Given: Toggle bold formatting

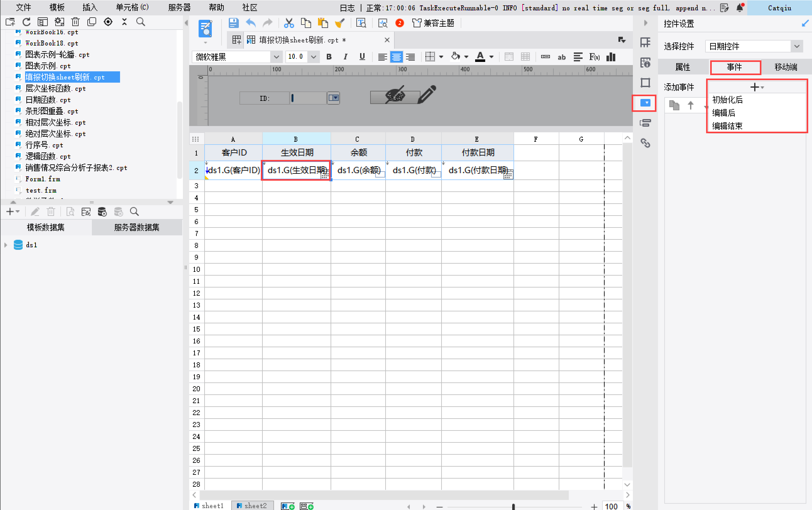Looking at the screenshot, I should coord(329,57).
